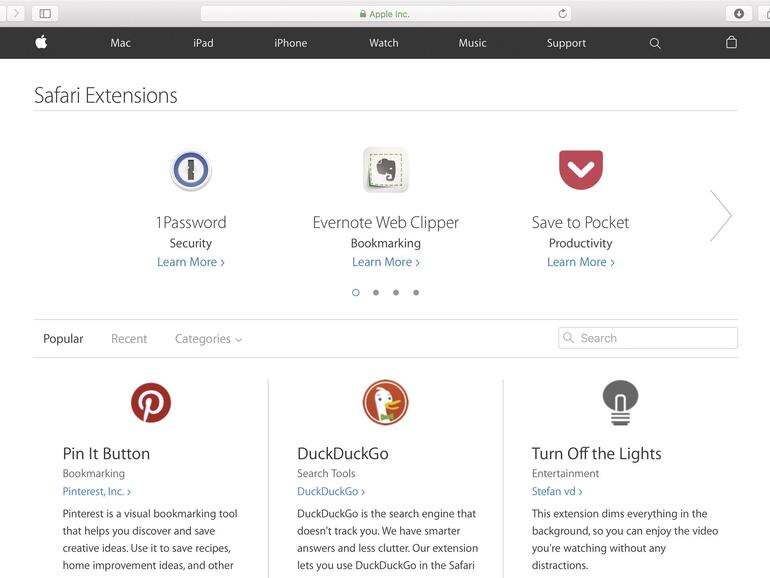770x578 pixels.
Task: Click the Apple Inc. address bar
Action: 385,14
